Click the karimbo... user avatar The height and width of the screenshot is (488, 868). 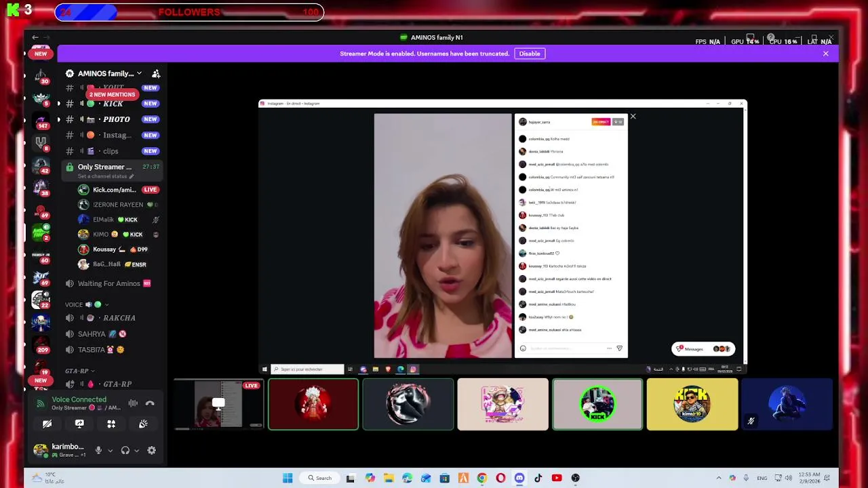[41, 450]
